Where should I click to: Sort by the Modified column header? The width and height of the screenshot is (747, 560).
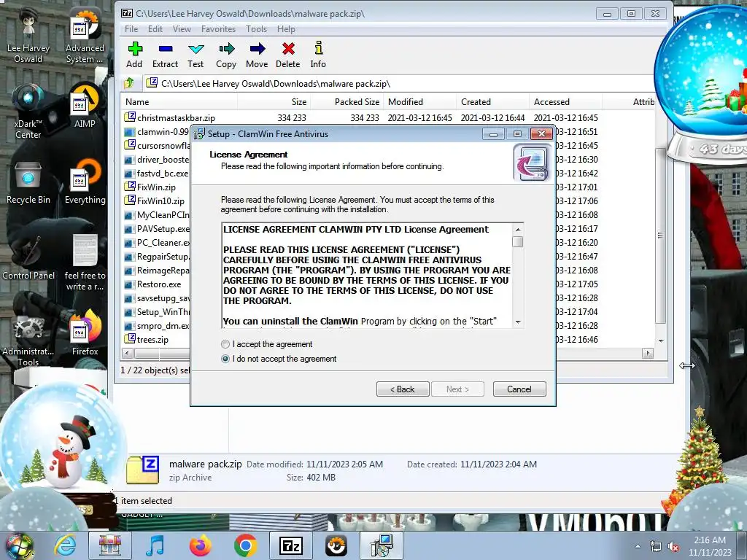419,102
